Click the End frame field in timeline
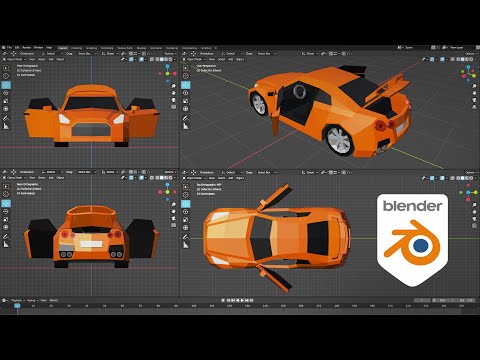480x360 pixels. tap(467, 300)
